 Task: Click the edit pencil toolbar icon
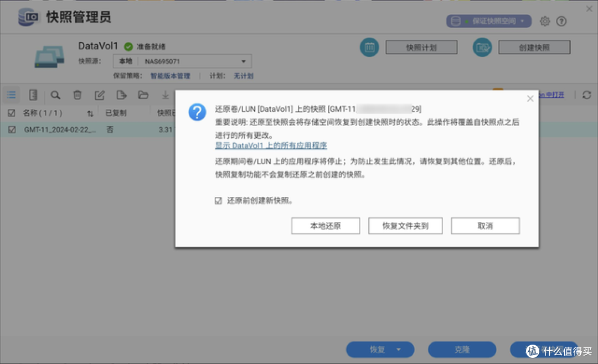coord(100,95)
